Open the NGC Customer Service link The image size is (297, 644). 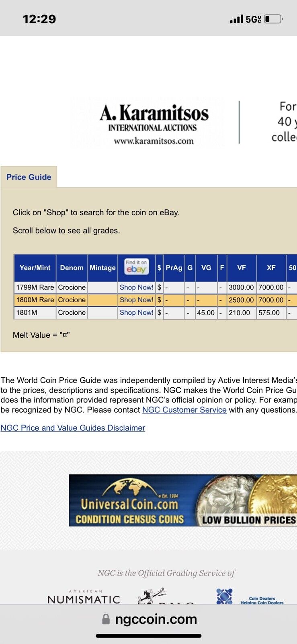point(184,410)
